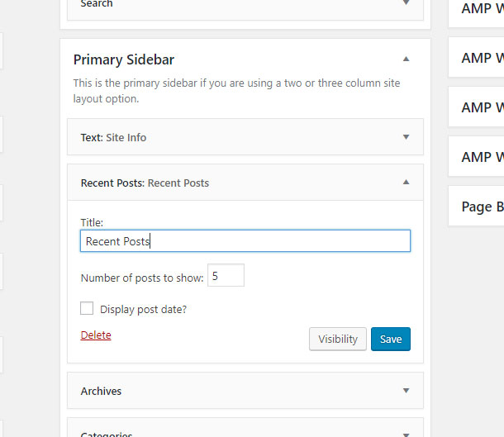Collapse the Primary Sidebar panel arrow
Screen dimensions: 504x437
click(x=406, y=59)
